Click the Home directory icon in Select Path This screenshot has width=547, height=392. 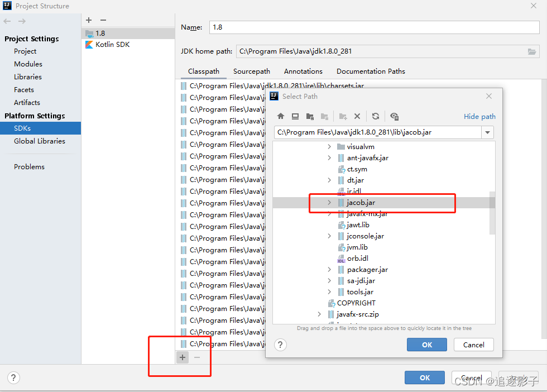[x=281, y=116]
